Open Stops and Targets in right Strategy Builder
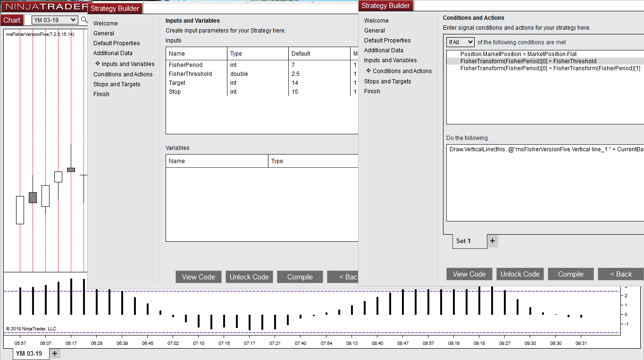Viewport: 644px width, 360px height. [388, 82]
